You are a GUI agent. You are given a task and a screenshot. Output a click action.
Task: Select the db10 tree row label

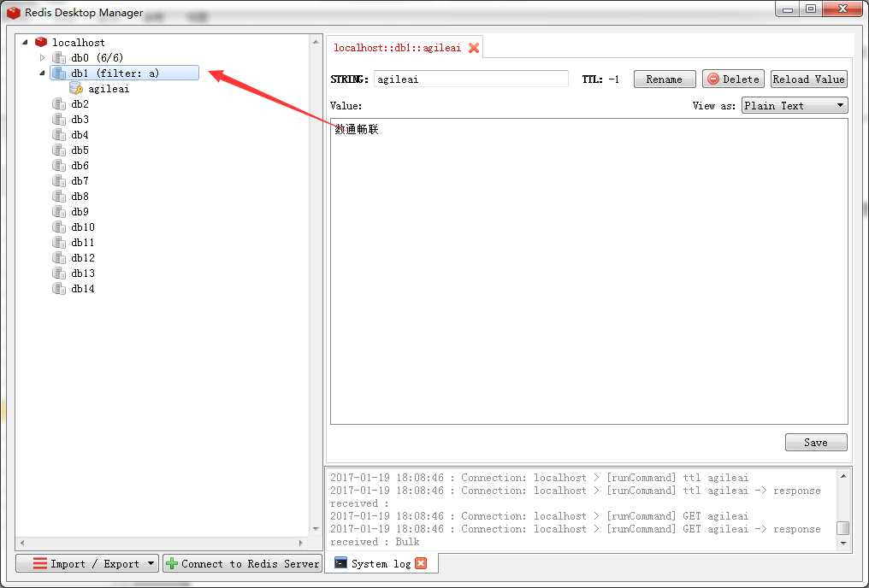coord(83,227)
